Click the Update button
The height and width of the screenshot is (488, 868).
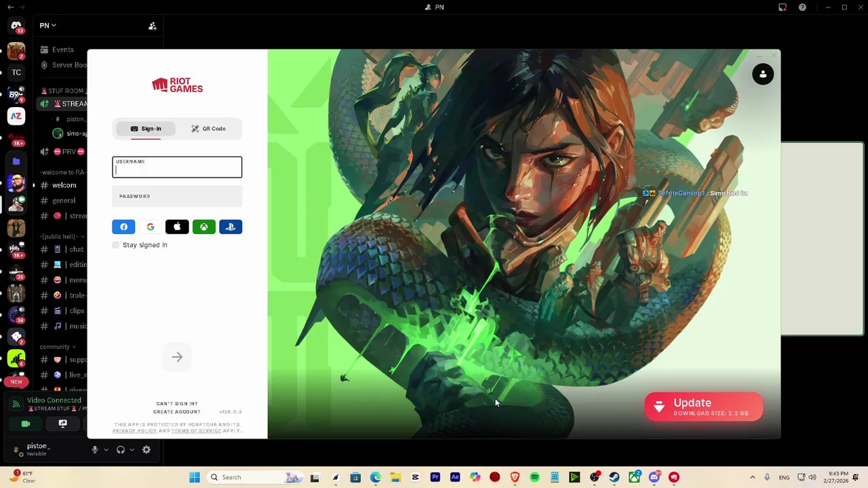pyautogui.click(x=704, y=407)
